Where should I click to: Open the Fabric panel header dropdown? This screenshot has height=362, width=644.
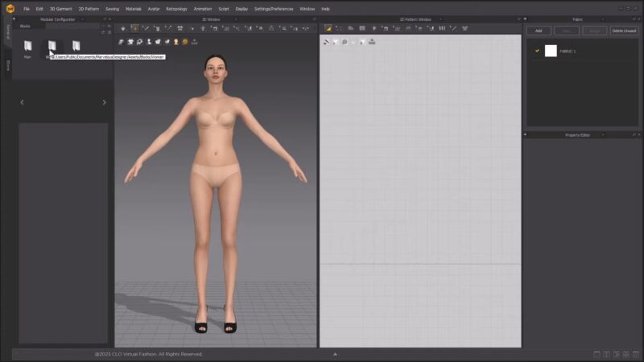[602, 19]
